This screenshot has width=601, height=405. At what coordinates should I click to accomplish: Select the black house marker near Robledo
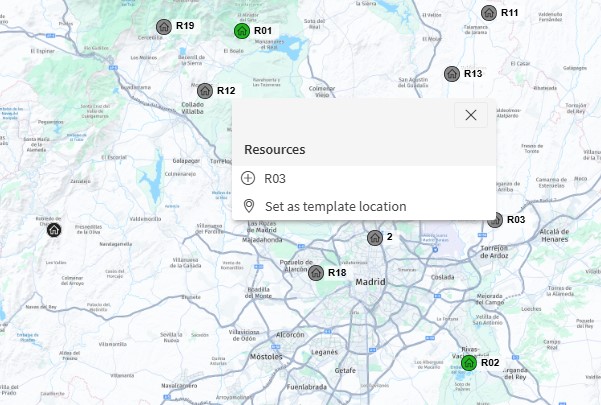54,230
